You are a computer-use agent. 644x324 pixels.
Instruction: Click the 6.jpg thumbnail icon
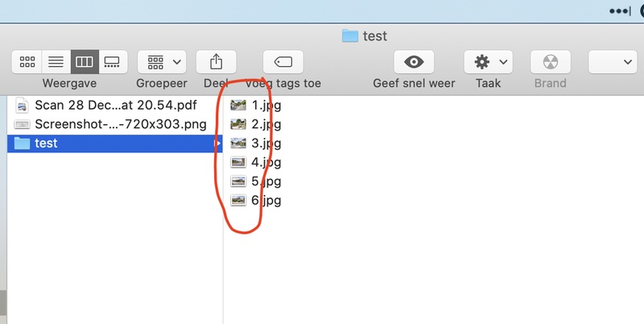pyautogui.click(x=237, y=201)
